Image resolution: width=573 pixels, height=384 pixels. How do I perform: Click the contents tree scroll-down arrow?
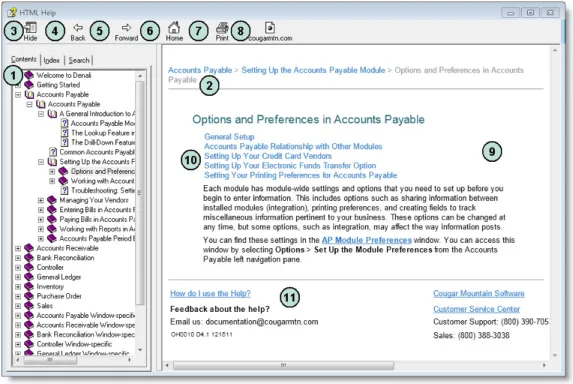coord(140,350)
